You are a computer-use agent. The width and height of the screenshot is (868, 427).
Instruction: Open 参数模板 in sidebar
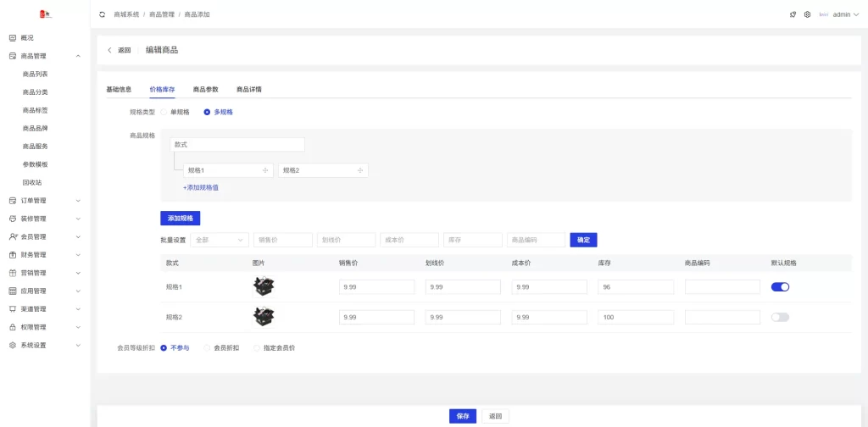coord(35,164)
